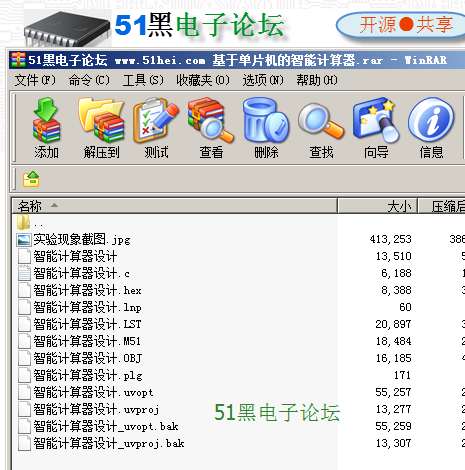This screenshot has width=465, height=470.
Task: Sort by the 压缩后 column header
Action: pos(442,206)
